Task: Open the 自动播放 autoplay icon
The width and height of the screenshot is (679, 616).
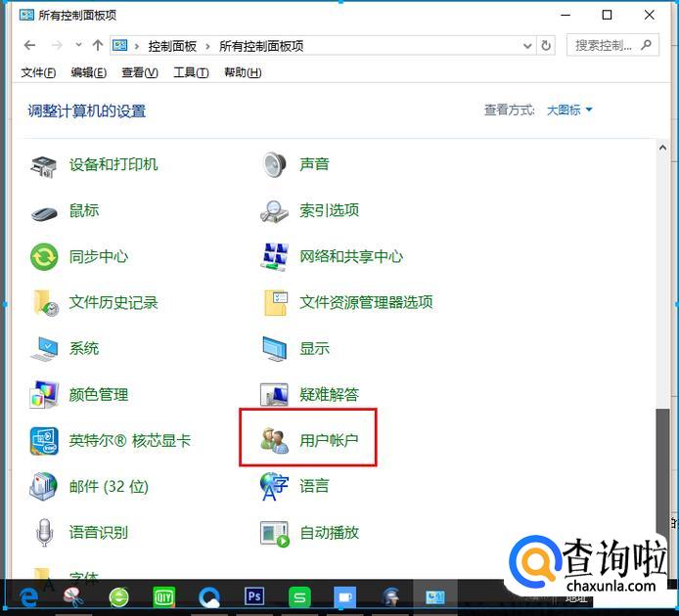Action: (275, 533)
